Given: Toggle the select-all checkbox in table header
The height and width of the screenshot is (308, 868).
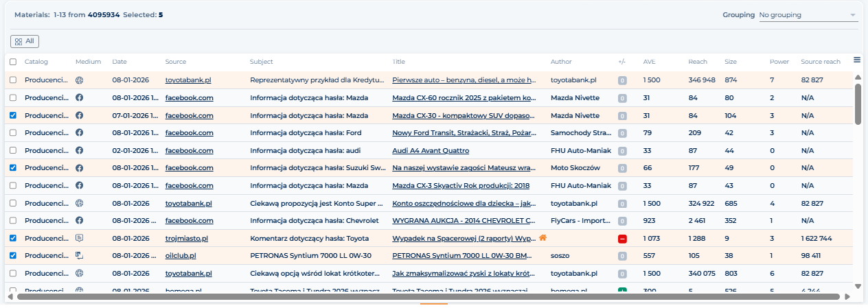Looking at the screenshot, I should (x=14, y=62).
